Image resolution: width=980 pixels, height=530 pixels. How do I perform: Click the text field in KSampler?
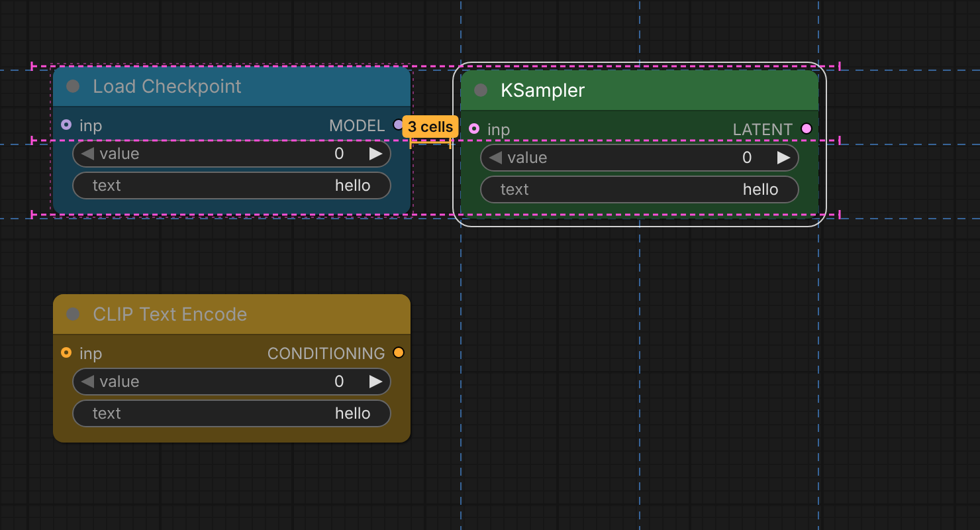point(640,189)
